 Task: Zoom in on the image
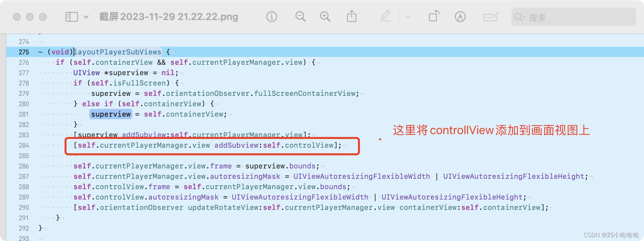[x=325, y=17]
